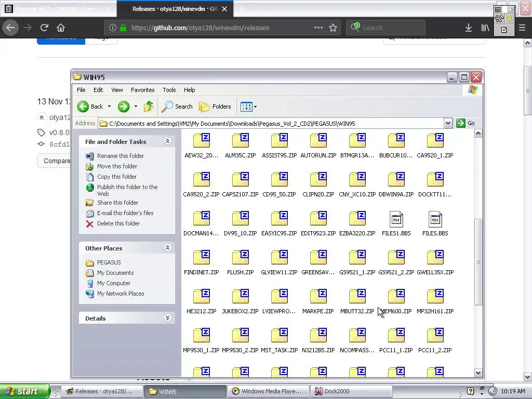Select the FLUSH.ZIP file icon
This screenshot has height=399, width=532.
[x=240, y=258]
